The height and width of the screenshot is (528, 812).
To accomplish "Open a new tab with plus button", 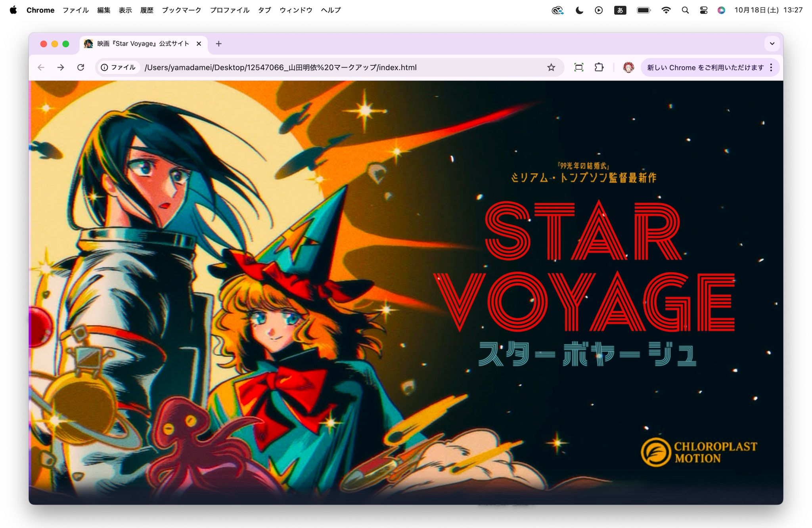I will (x=218, y=44).
